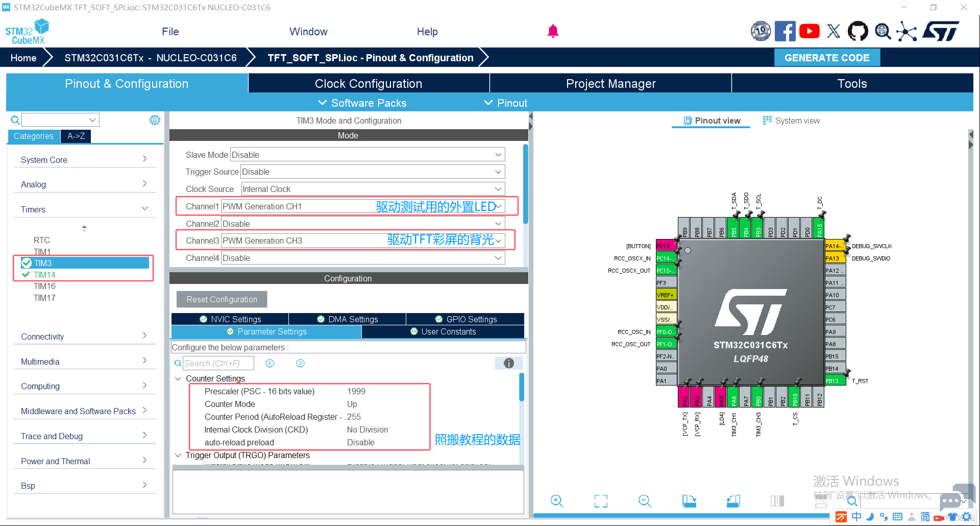The image size is (980, 526).
Task: Select TIM14 in the Timers list
Action: point(44,275)
